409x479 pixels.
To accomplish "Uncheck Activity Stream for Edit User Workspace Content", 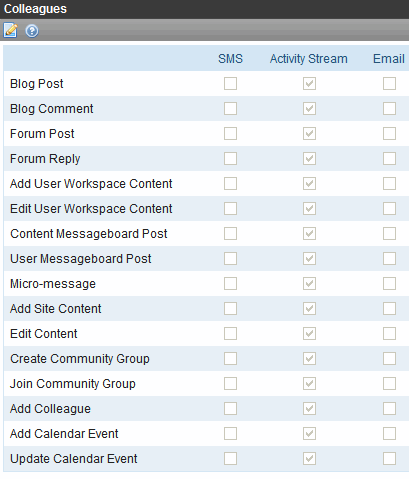I will coord(309,208).
